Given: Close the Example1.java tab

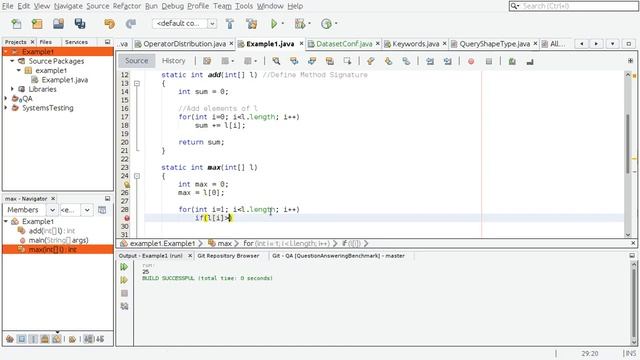Looking at the screenshot, I should pos(301,43).
